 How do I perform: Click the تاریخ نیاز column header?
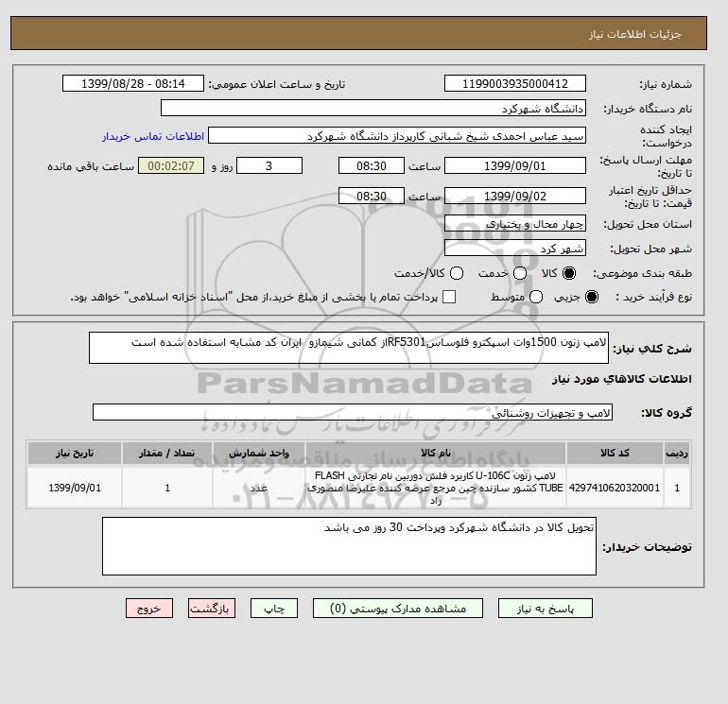[x=75, y=453]
